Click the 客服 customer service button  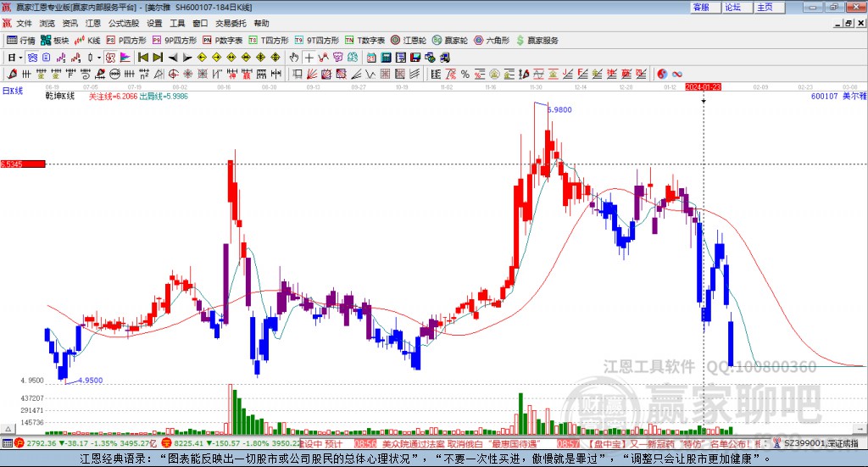[x=705, y=7]
